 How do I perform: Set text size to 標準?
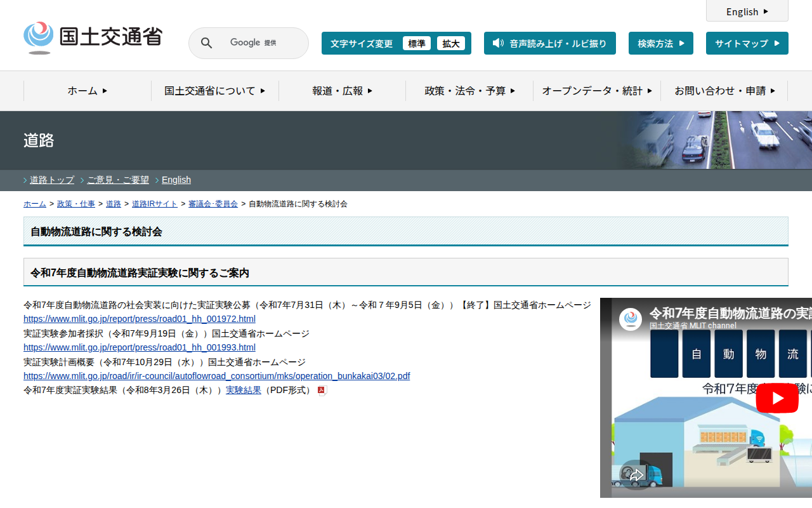417,43
